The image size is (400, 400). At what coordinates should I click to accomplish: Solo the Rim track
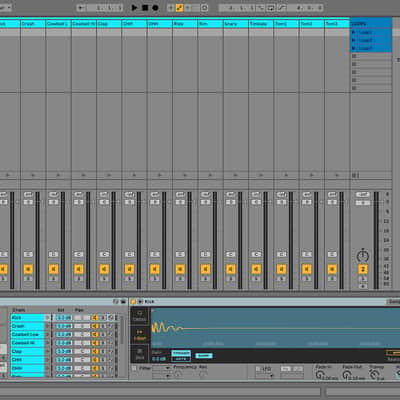pyautogui.click(x=205, y=279)
